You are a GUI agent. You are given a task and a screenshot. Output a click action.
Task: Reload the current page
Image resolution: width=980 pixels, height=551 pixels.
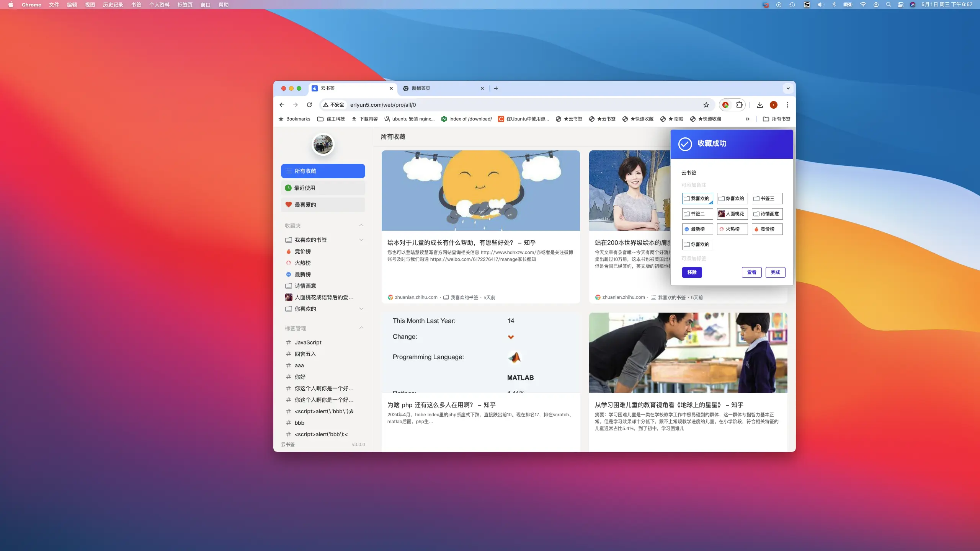click(x=309, y=105)
